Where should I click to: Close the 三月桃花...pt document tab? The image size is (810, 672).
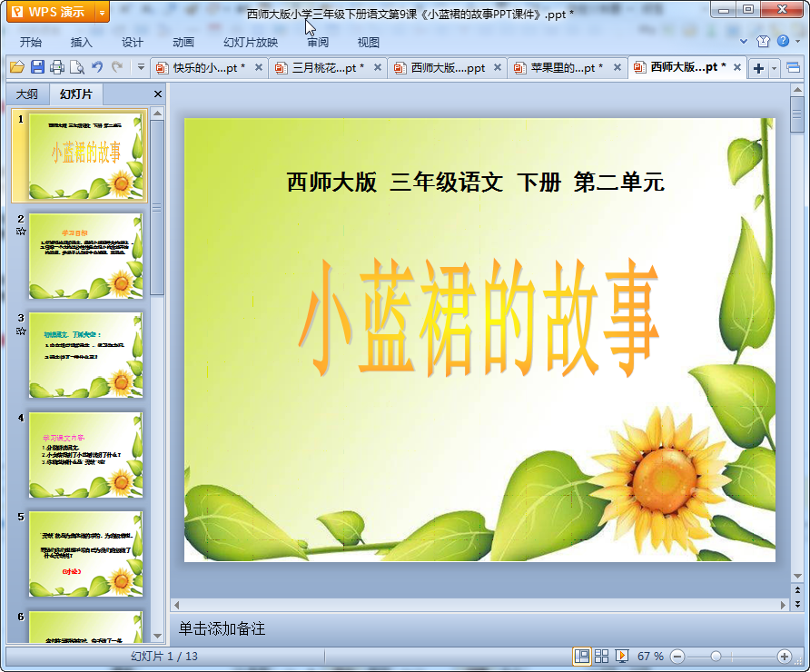coord(378,67)
